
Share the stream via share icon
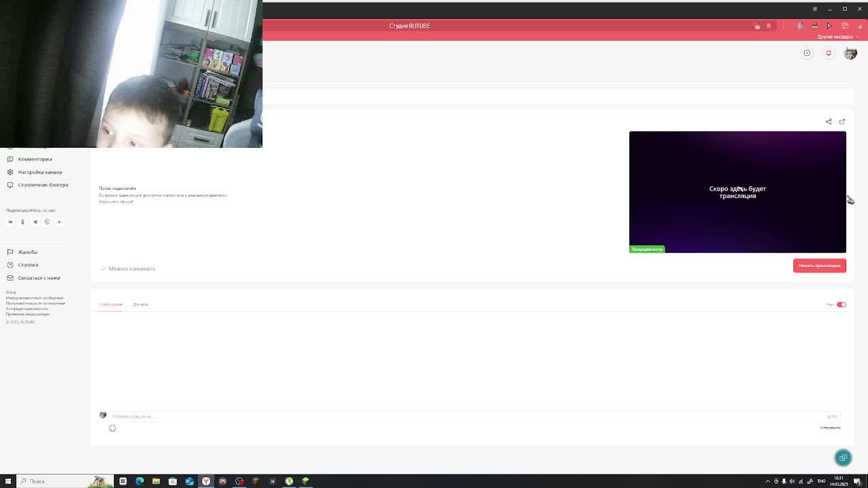point(829,122)
